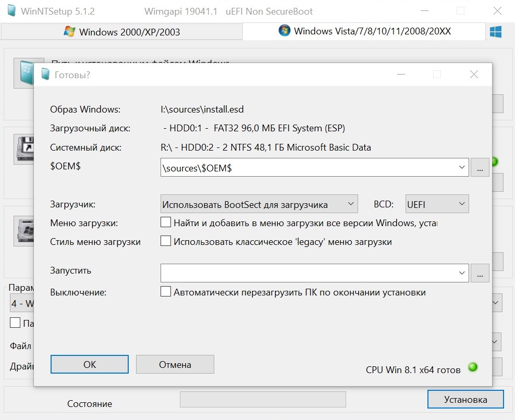Click the Отмена cancel button
Screen dimensions: 515x420
point(175,364)
